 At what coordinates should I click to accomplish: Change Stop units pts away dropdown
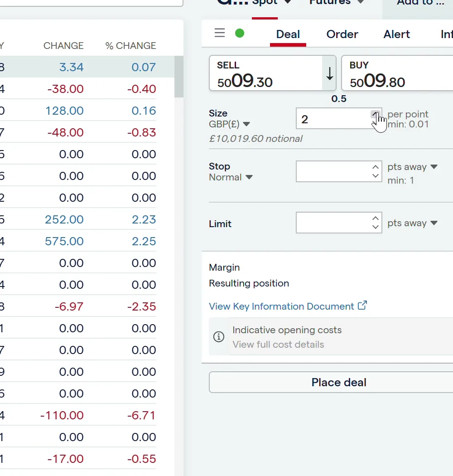(x=412, y=167)
